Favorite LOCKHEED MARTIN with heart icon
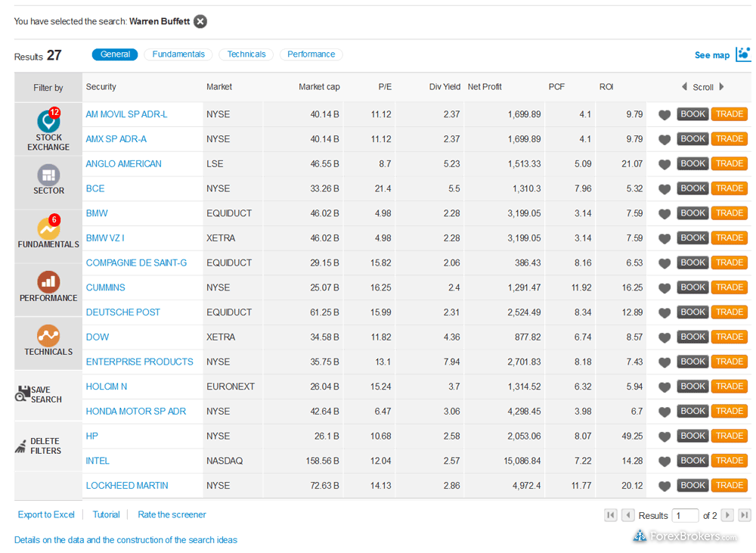Screen dimensions: 756x553 pyautogui.click(x=665, y=486)
